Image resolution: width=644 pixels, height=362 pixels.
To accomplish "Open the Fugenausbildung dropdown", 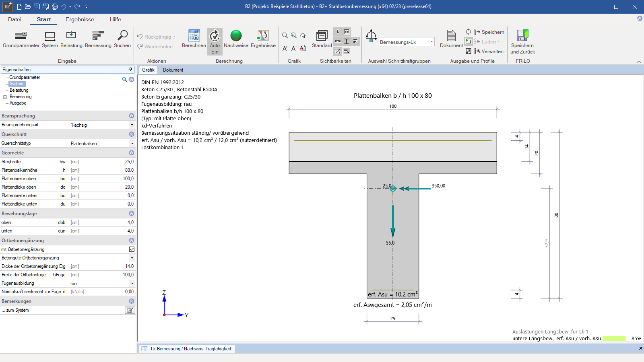I will [x=132, y=283].
